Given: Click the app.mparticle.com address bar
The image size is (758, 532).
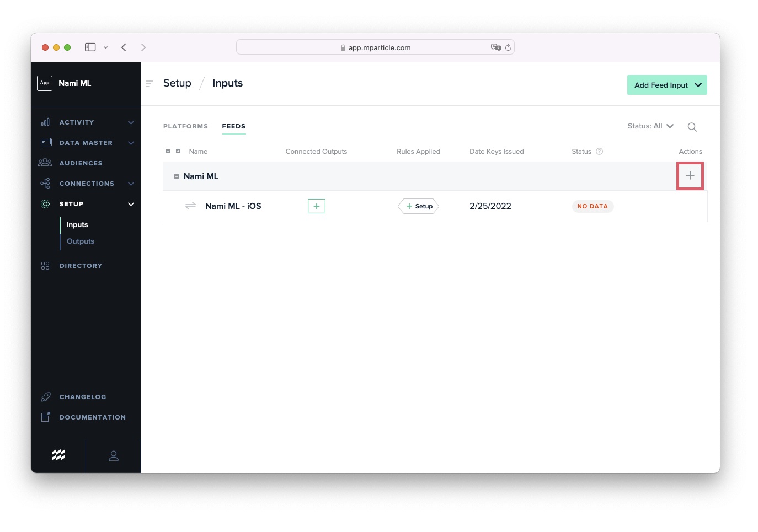Looking at the screenshot, I should pos(375,47).
